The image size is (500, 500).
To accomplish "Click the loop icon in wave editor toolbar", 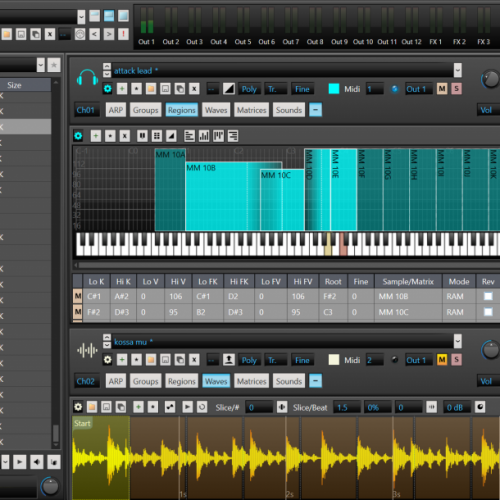I will [x=202, y=407].
